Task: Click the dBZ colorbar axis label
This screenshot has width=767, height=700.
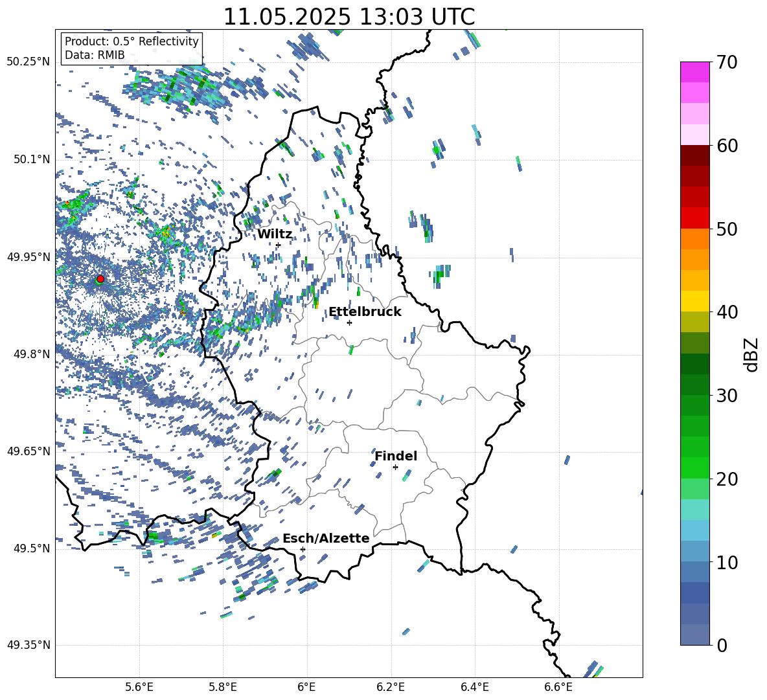Action: pos(751,354)
